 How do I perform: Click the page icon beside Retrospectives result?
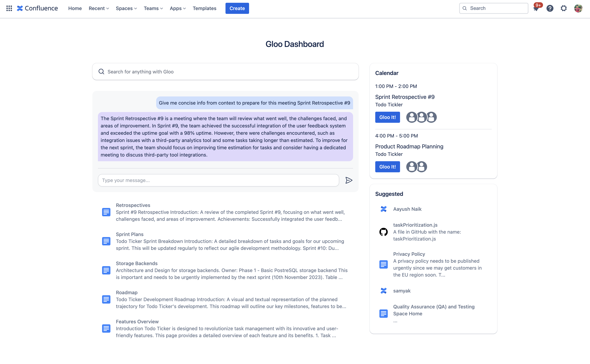coord(106,212)
